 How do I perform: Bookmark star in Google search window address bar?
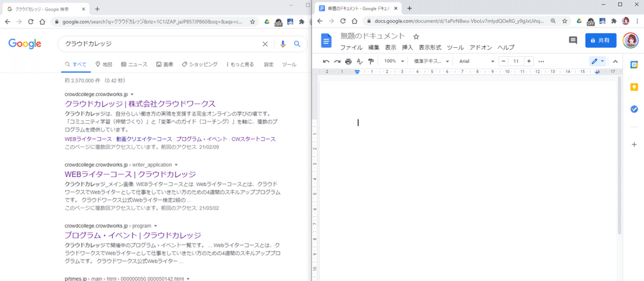[x=253, y=21]
